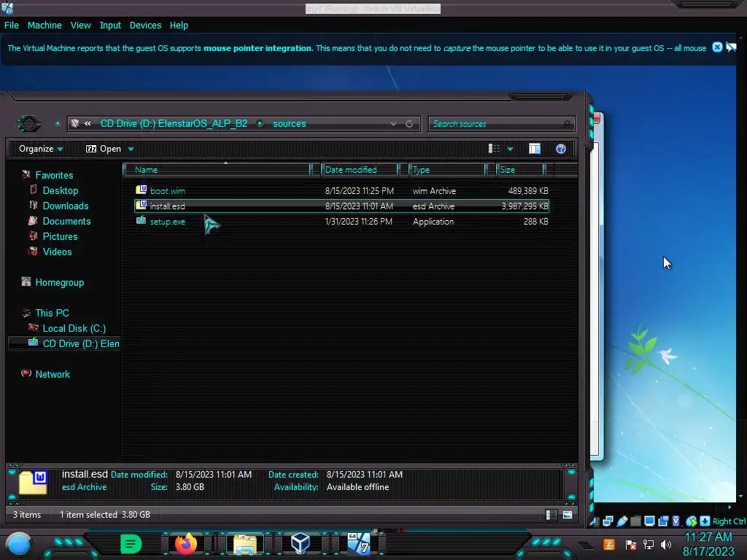Image resolution: width=747 pixels, height=560 pixels.
Task: Open Firefox from the taskbar
Action: 186,544
